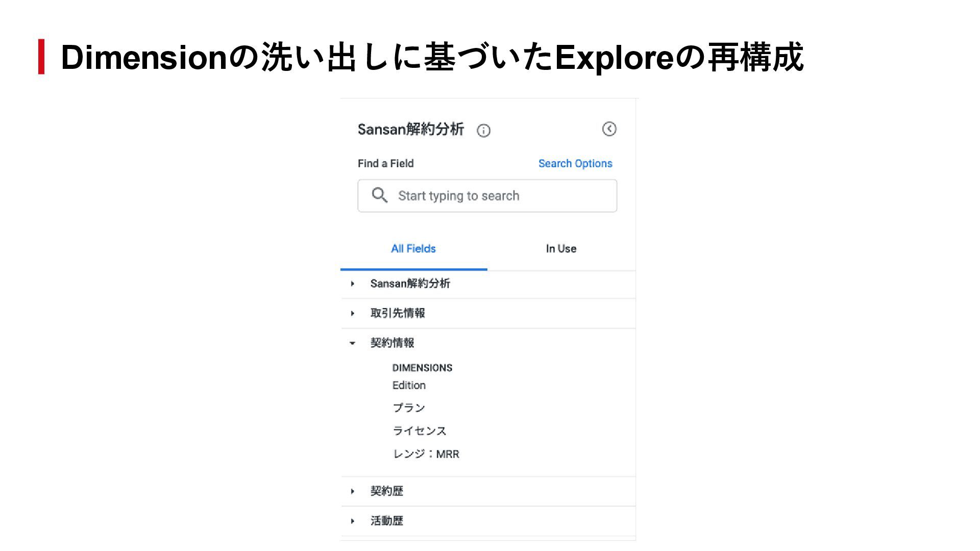Expand the 活動歴 group

click(x=353, y=521)
